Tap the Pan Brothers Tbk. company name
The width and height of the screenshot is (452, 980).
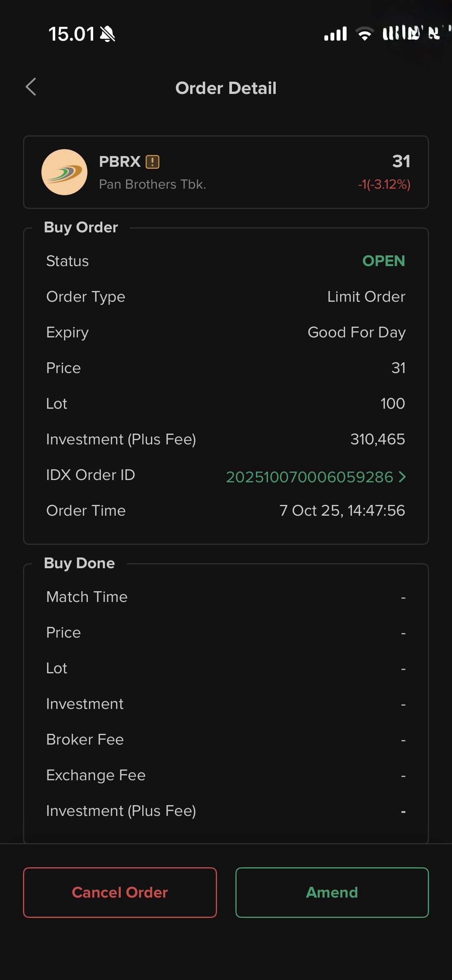click(x=153, y=184)
